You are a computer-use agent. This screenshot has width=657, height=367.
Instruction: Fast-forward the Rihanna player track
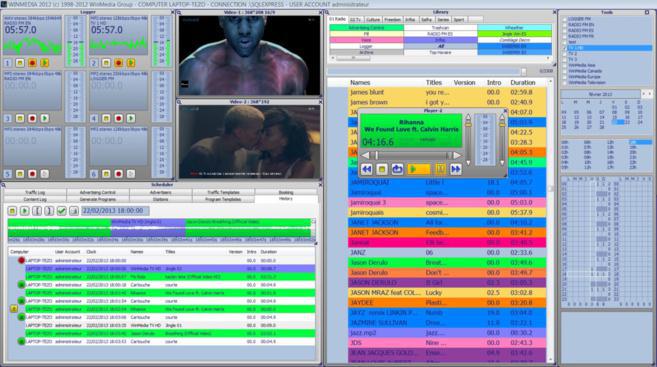pos(456,169)
